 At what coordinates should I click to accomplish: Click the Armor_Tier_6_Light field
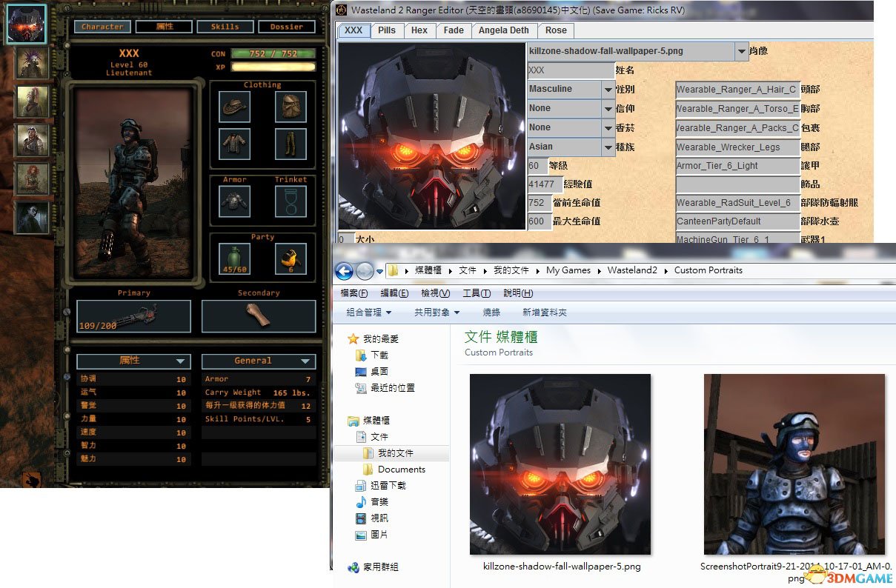[x=737, y=166]
